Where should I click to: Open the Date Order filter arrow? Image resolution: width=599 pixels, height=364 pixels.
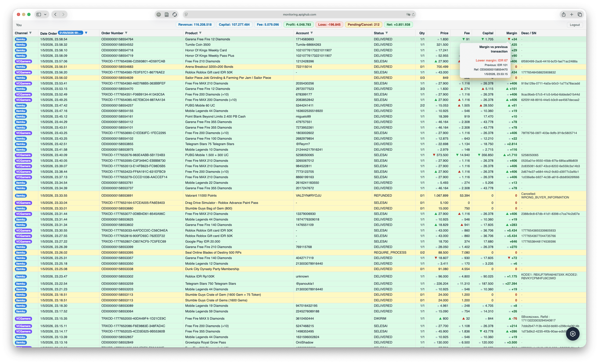86,33
